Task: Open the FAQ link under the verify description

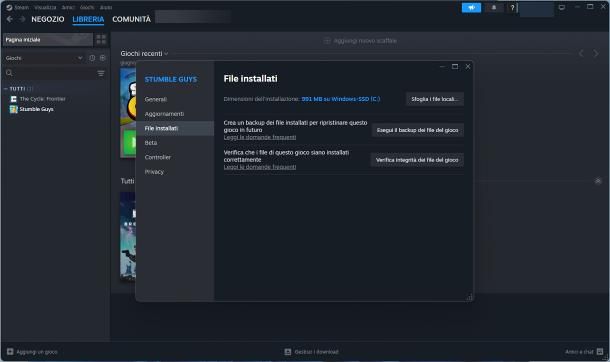Action: [260, 167]
